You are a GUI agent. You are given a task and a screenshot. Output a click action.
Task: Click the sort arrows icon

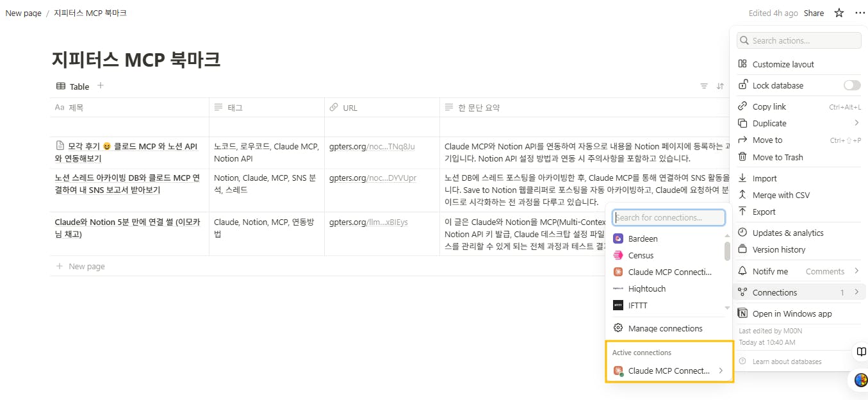click(x=720, y=86)
